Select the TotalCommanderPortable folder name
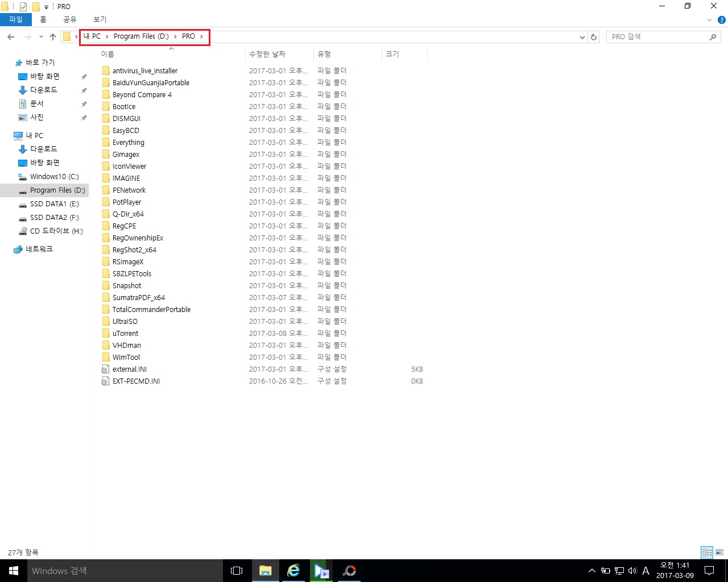 tap(151, 310)
